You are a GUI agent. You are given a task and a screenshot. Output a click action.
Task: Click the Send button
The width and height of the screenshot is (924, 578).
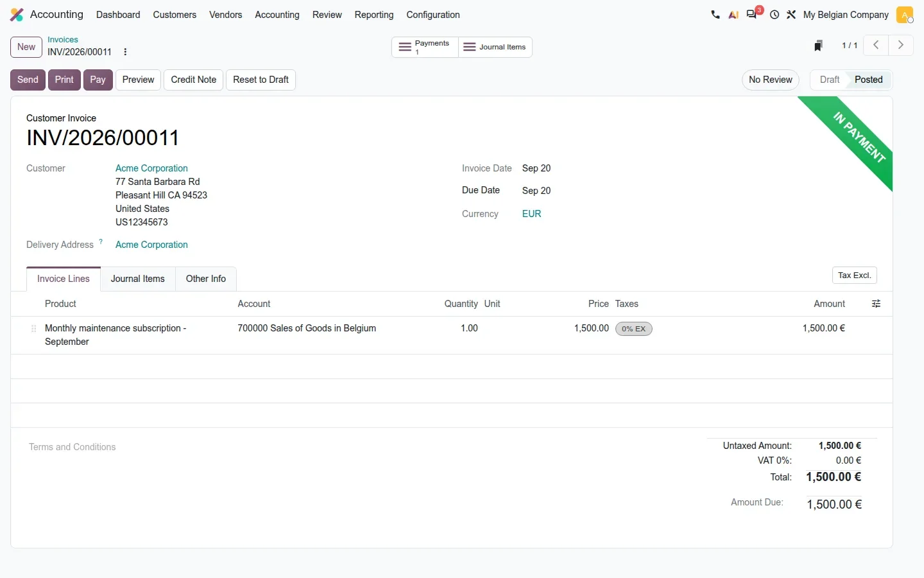tap(28, 80)
